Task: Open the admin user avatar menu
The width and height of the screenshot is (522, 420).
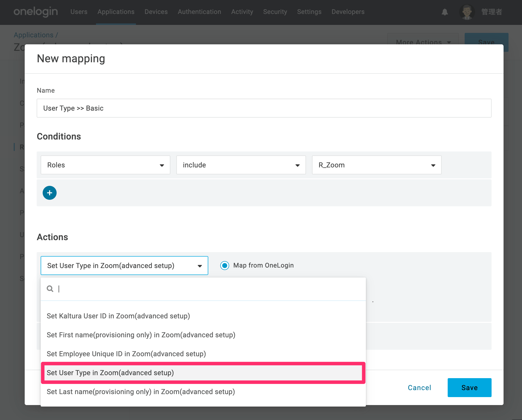Action: [467, 12]
